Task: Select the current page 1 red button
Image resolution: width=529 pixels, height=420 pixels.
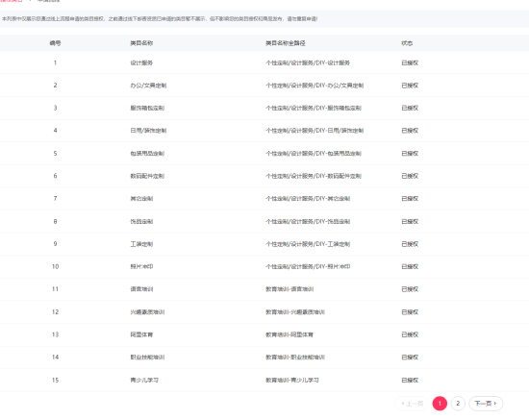Action: tap(440, 403)
